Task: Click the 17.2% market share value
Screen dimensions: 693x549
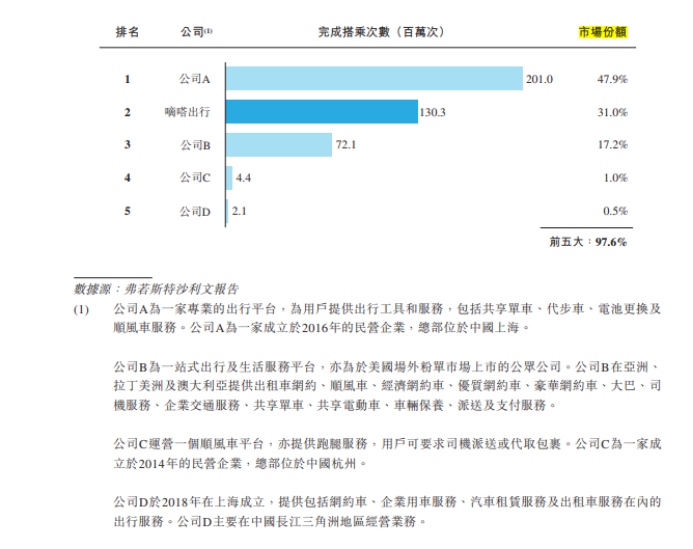Action: (x=612, y=145)
